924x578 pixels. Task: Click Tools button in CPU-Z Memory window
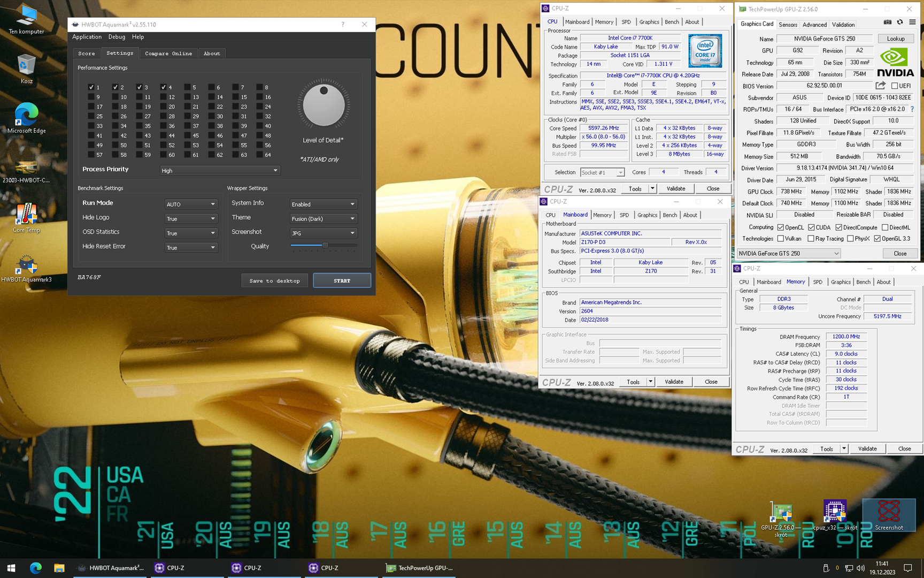click(x=827, y=448)
